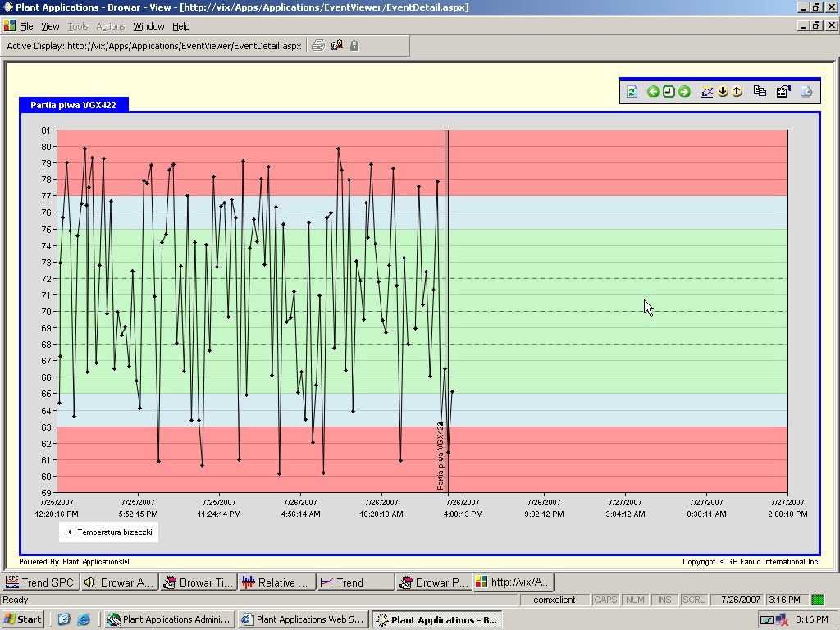This screenshot has height=630, width=840.
Task: Open the Help menu
Action: tap(181, 26)
